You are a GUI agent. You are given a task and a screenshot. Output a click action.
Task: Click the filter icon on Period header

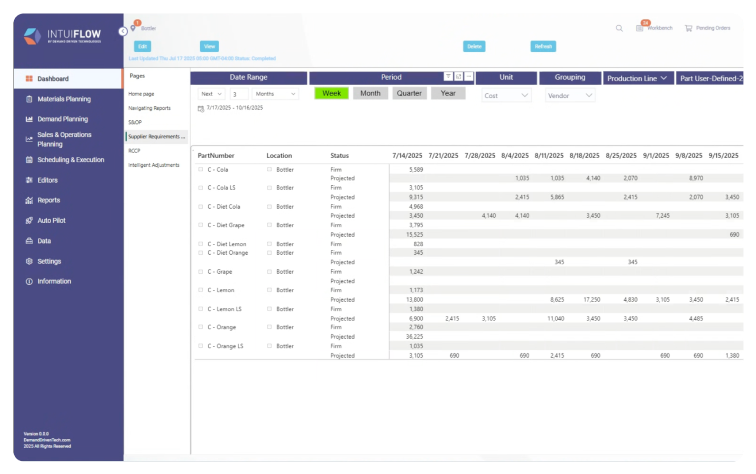[448, 76]
